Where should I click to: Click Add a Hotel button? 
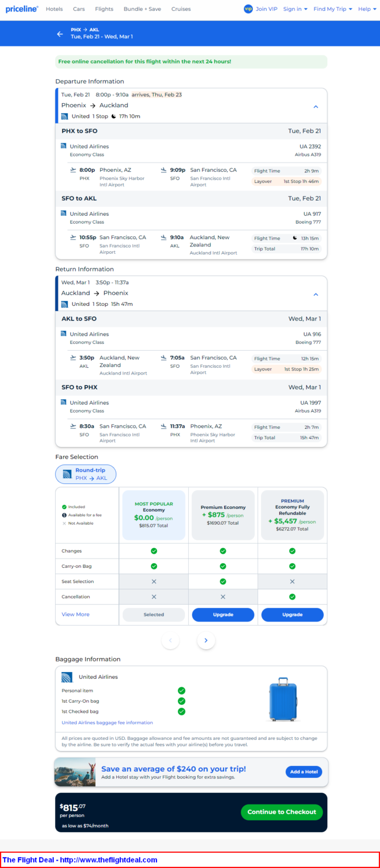pyautogui.click(x=303, y=772)
